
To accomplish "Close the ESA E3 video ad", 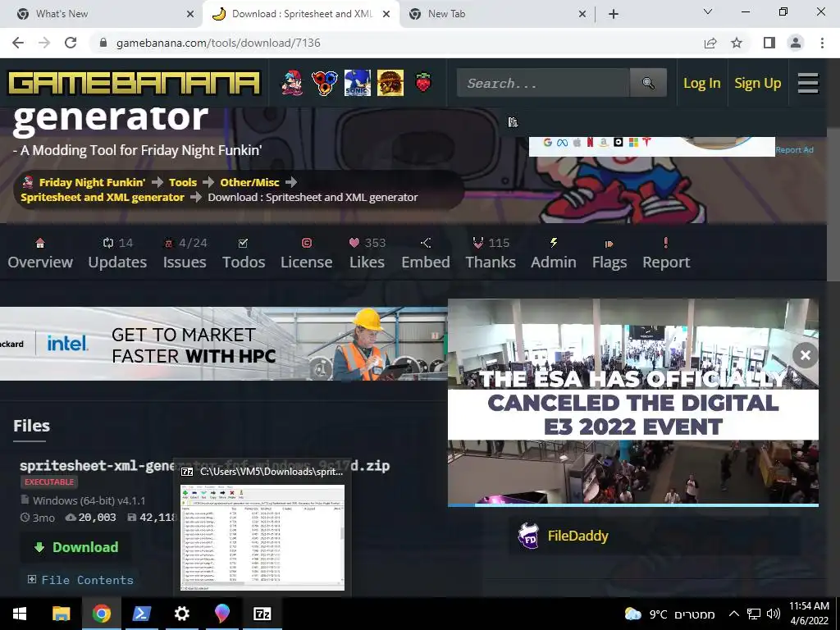I will (805, 355).
